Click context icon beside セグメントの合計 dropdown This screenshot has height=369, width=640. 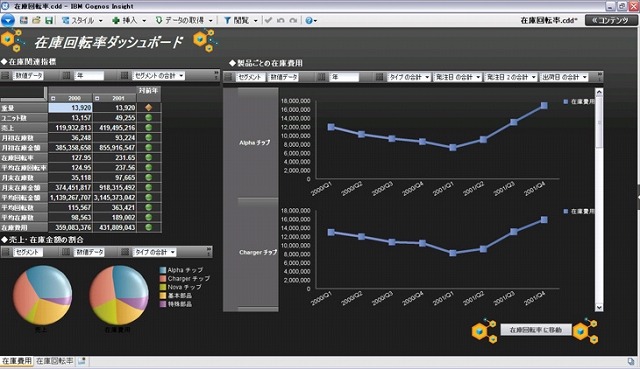coord(125,76)
